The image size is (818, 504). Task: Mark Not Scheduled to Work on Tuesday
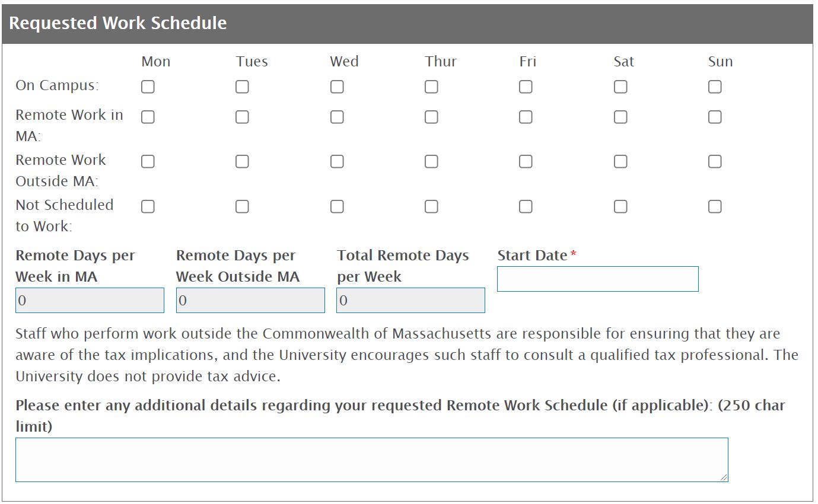[x=242, y=207]
